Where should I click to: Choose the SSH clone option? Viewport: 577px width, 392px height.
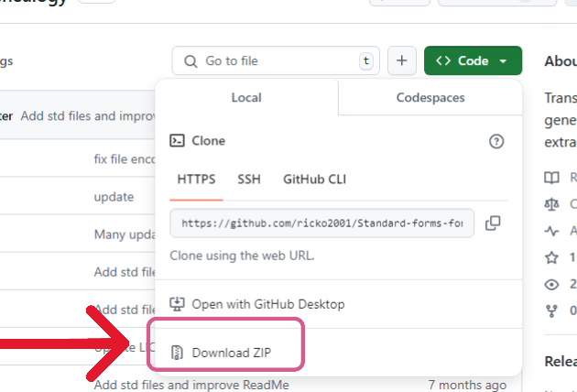click(x=249, y=179)
